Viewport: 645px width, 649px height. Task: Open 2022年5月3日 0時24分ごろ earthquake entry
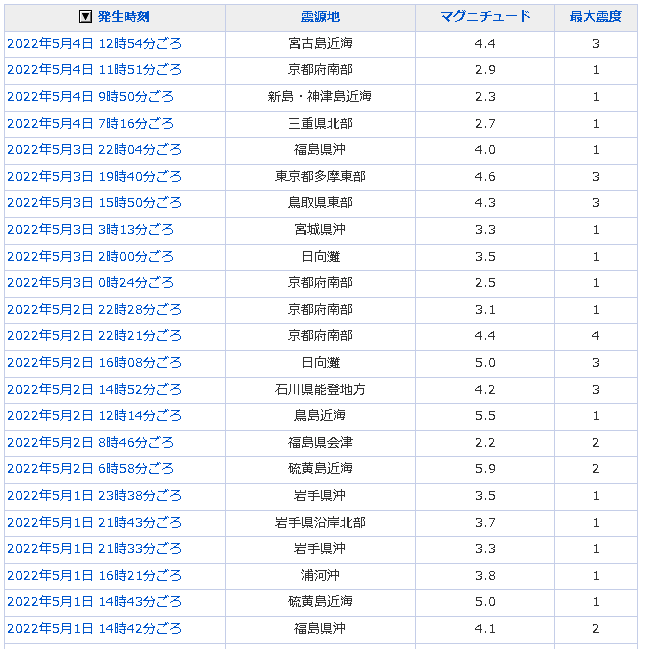pyautogui.click(x=90, y=283)
